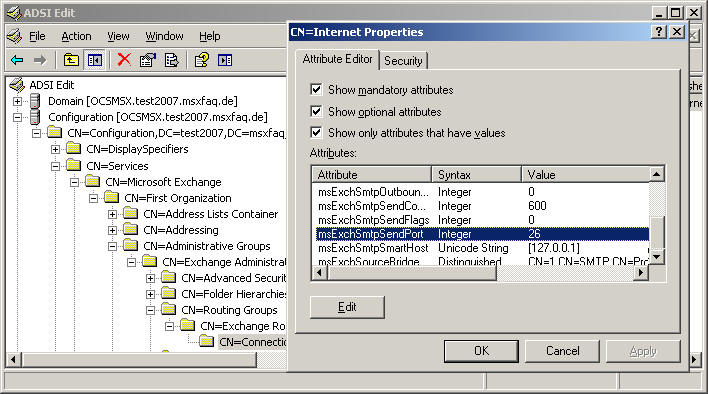This screenshot has width=708, height=394.
Task: Click the Export list toolbar icon
Action: [x=172, y=60]
